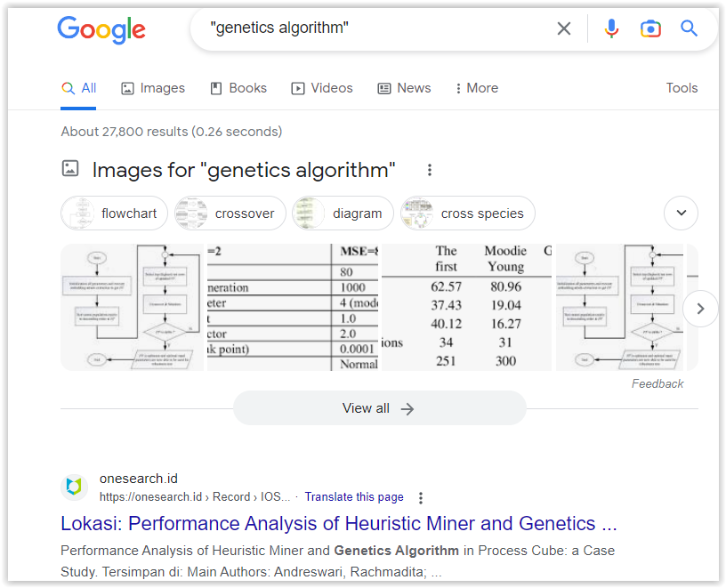Viewport: 726px width, 588px height.
Task: Click the picture icon beside Images heading
Action: 70,168
